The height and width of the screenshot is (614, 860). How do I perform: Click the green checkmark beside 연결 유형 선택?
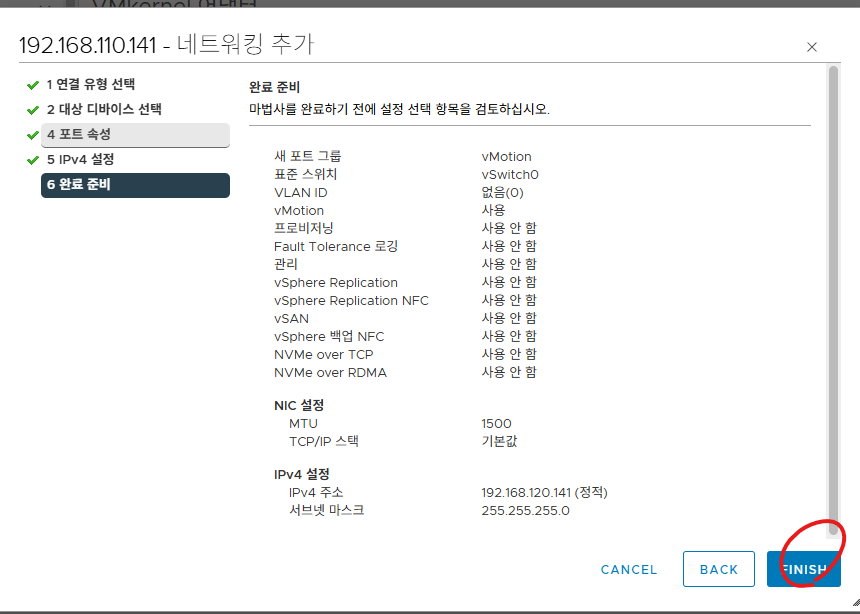pos(33,85)
